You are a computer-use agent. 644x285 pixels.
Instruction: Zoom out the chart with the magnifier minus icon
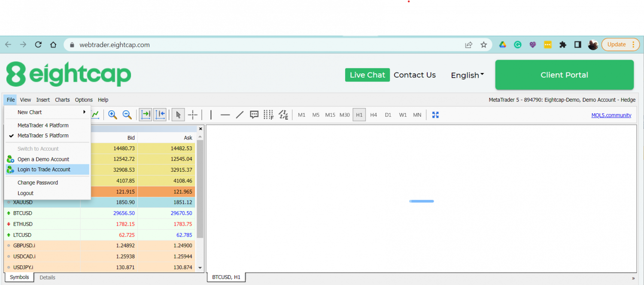click(x=127, y=115)
